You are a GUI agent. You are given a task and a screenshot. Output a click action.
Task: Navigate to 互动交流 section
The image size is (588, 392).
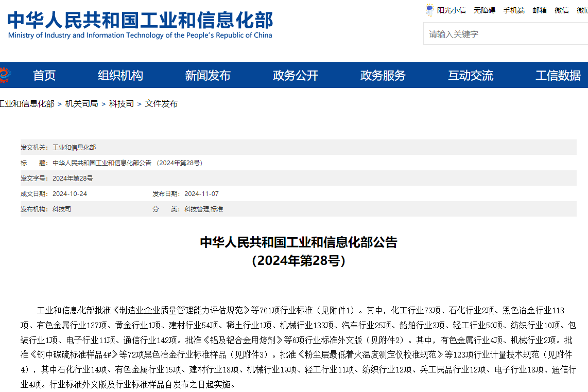tap(471, 76)
